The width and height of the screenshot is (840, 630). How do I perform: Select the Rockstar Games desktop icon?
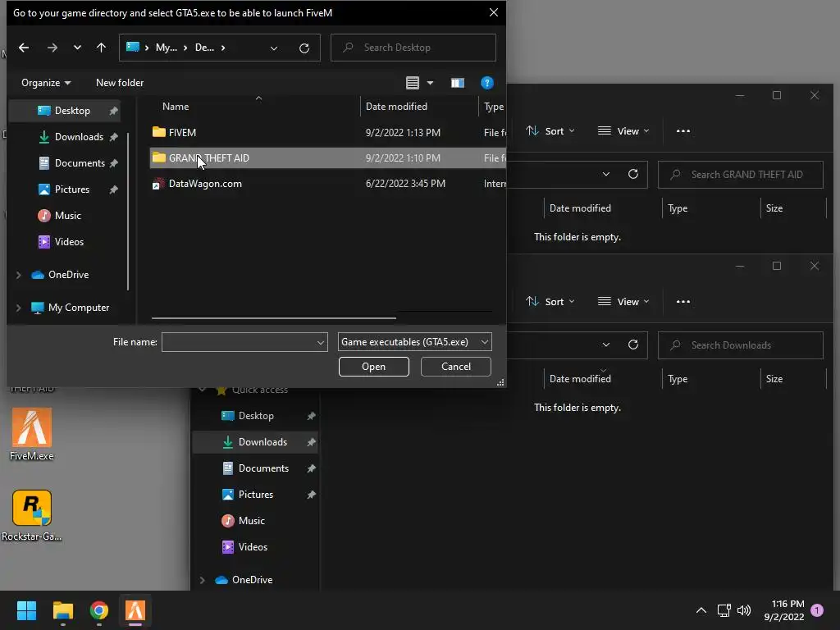(32, 515)
